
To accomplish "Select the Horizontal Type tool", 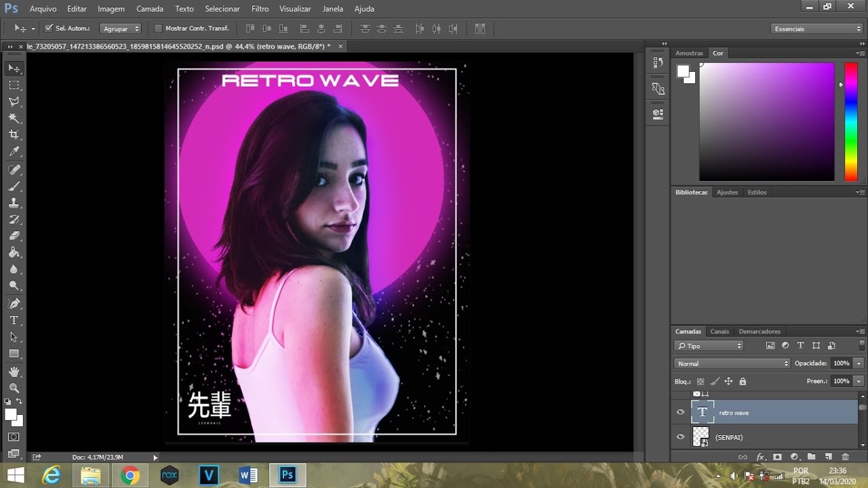I will click(14, 320).
